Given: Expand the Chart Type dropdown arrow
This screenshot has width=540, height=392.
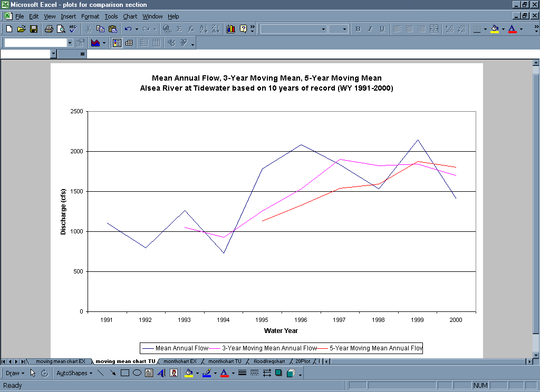Looking at the screenshot, I should click(104, 43).
